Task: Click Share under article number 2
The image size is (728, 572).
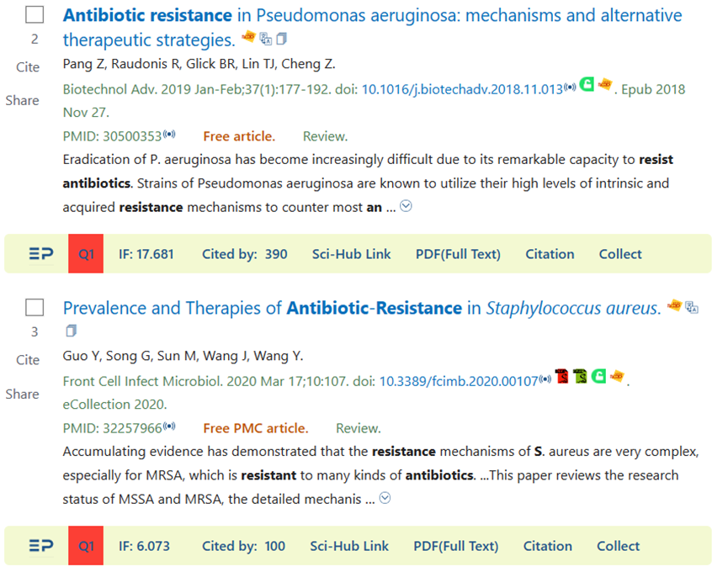Action: coord(22,101)
